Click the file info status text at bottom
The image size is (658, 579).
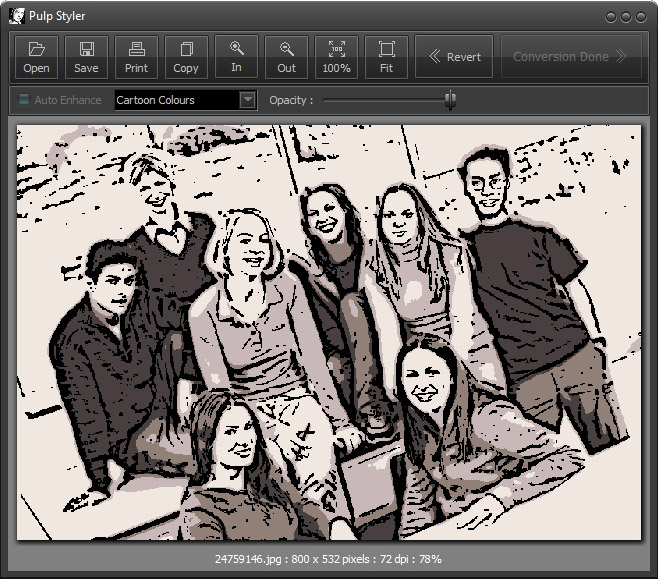point(328,559)
